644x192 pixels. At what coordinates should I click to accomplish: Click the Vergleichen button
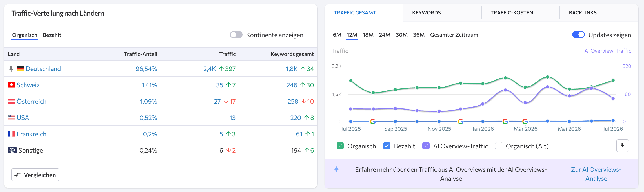click(35, 175)
